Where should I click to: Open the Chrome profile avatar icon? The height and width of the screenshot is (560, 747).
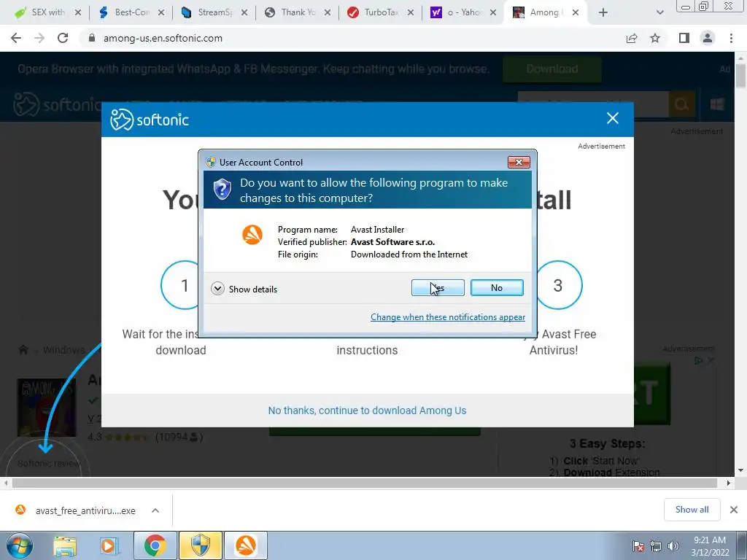click(x=708, y=38)
